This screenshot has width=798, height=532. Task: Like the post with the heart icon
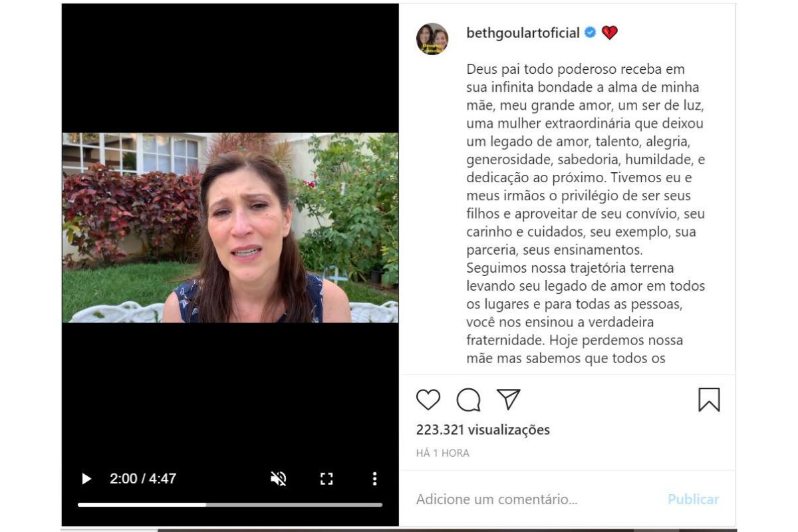tap(428, 400)
